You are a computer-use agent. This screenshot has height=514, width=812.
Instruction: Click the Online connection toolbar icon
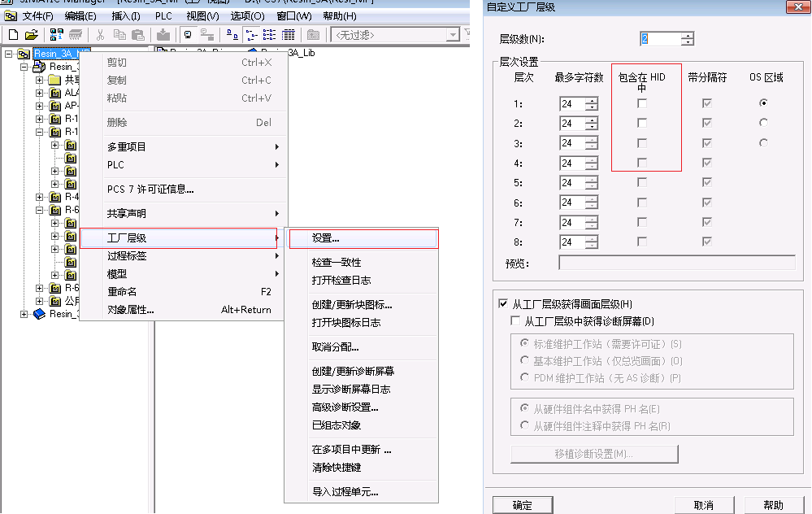click(188, 35)
